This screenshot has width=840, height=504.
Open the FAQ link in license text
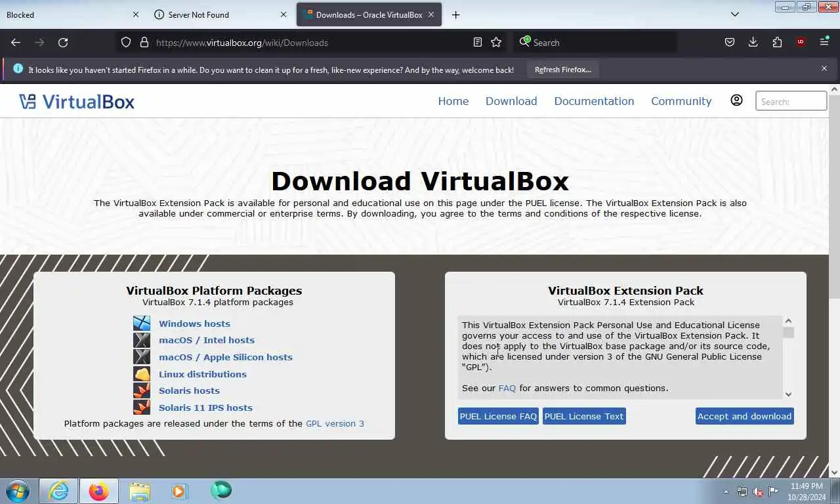pos(507,388)
